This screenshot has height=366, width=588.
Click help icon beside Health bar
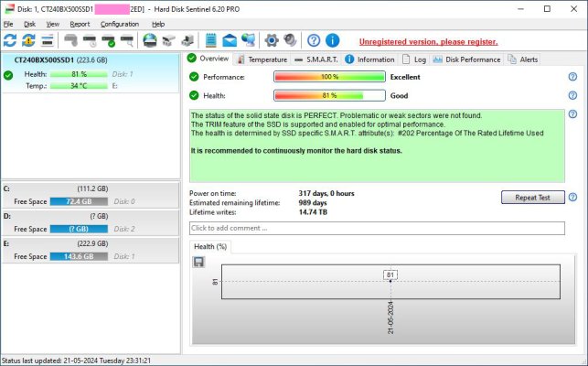click(x=572, y=95)
